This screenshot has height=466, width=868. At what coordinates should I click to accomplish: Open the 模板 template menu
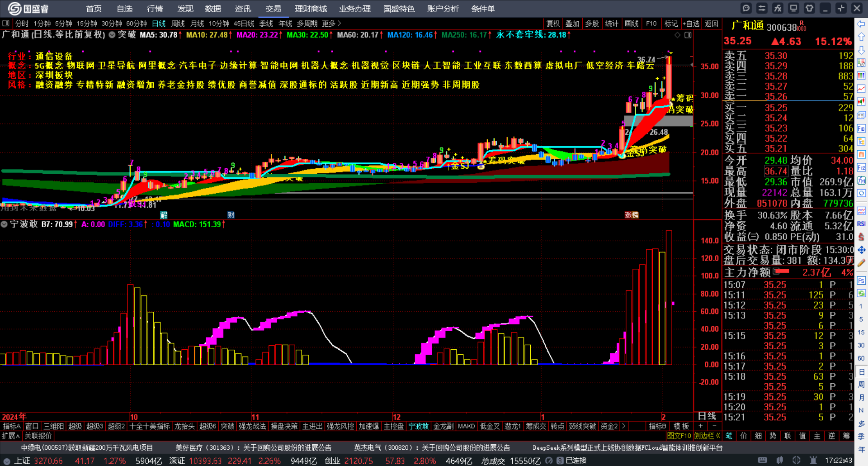[x=681, y=426]
